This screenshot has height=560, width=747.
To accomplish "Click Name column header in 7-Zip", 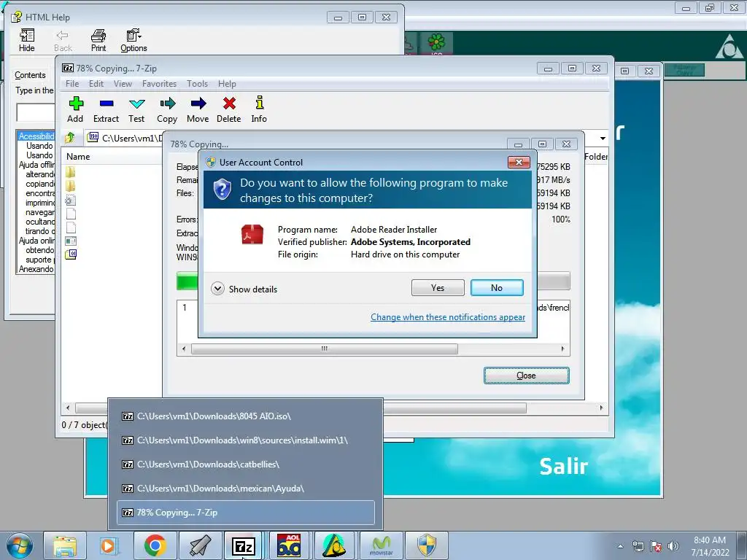I will click(78, 157).
